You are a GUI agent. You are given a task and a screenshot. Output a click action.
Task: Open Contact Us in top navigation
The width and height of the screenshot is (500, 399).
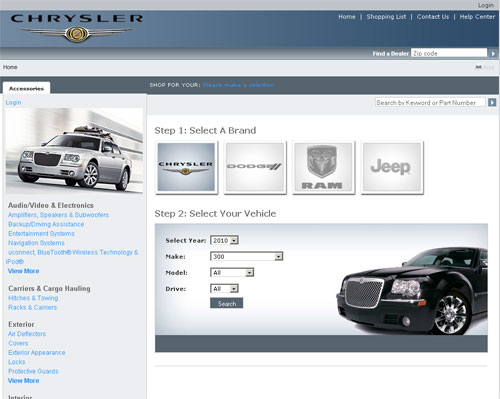tap(433, 17)
